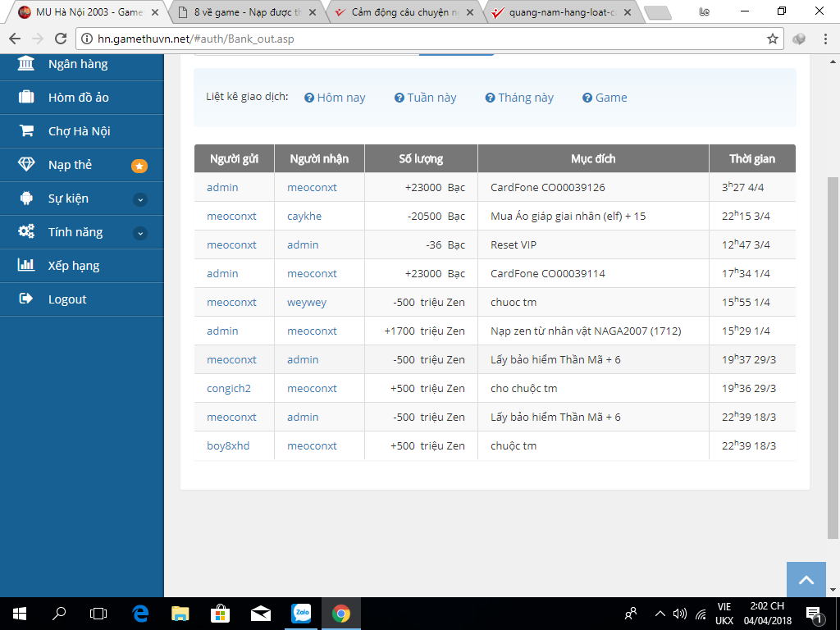Open caykhe recipient link
The image size is (840, 630).
pyautogui.click(x=304, y=216)
